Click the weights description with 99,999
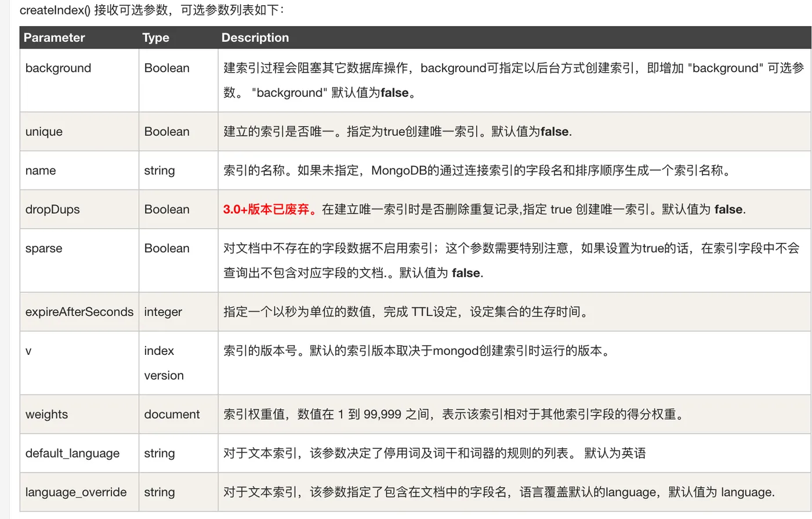This screenshot has width=812, height=519. coord(455,415)
